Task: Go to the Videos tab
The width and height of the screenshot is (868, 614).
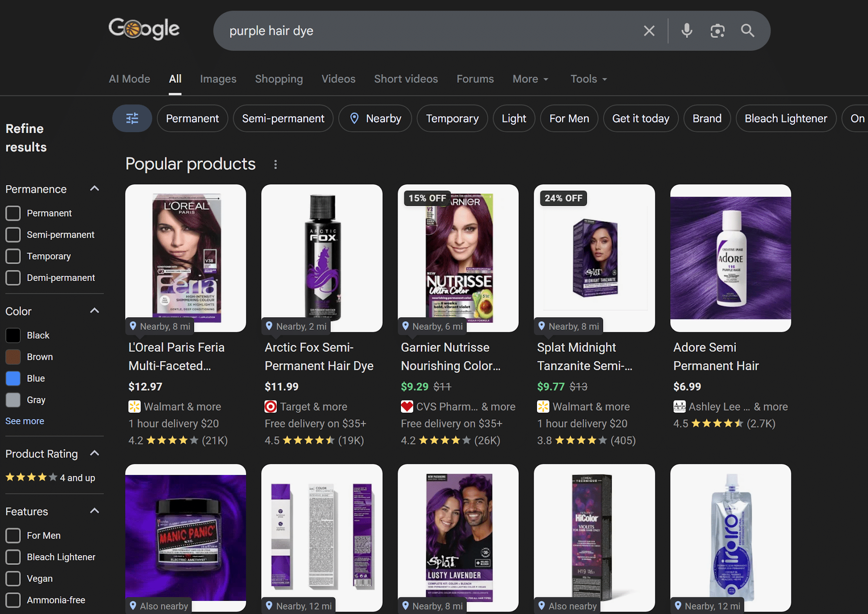Action: click(x=338, y=79)
